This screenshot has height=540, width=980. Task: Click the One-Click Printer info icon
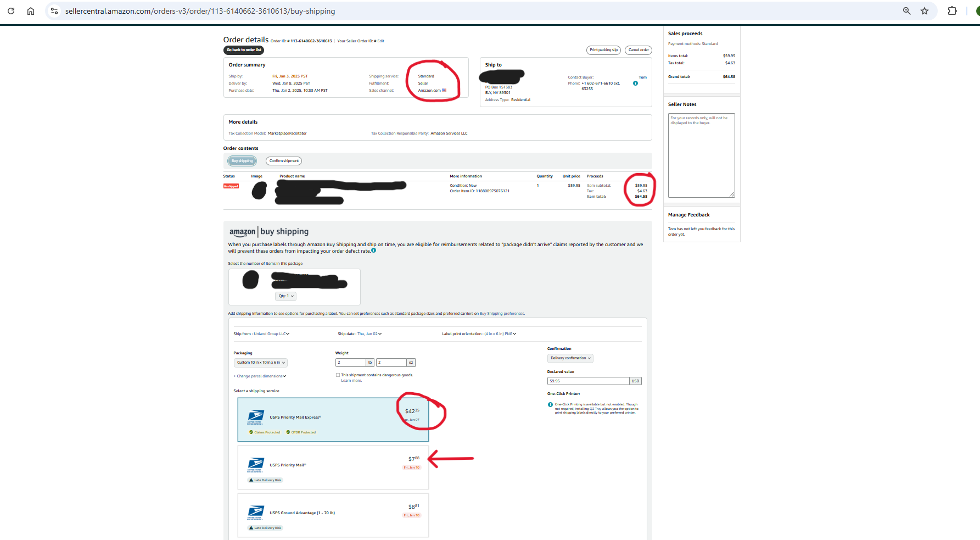550,405
